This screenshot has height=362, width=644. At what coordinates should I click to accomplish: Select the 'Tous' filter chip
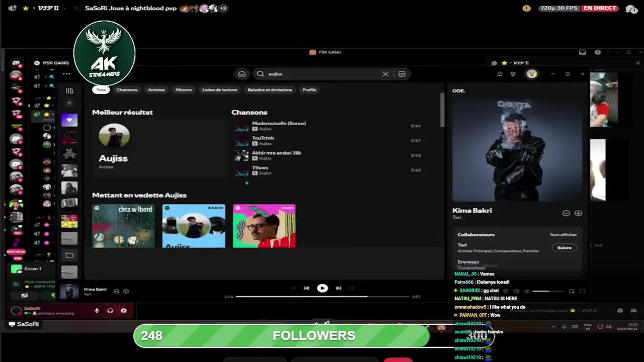101,89
